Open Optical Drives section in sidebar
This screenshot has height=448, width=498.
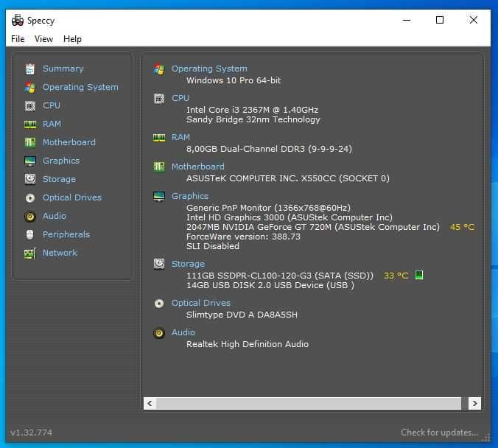pyautogui.click(x=72, y=197)
